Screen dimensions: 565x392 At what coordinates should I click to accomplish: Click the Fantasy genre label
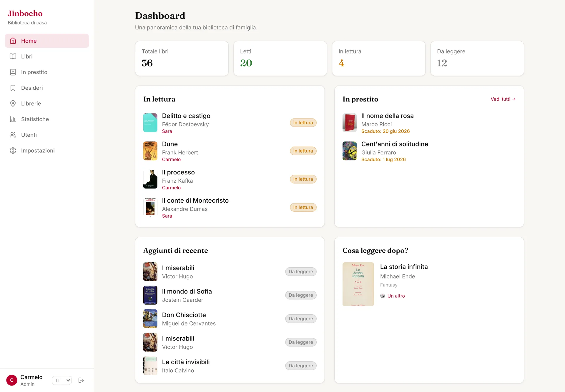click(389, 285)
